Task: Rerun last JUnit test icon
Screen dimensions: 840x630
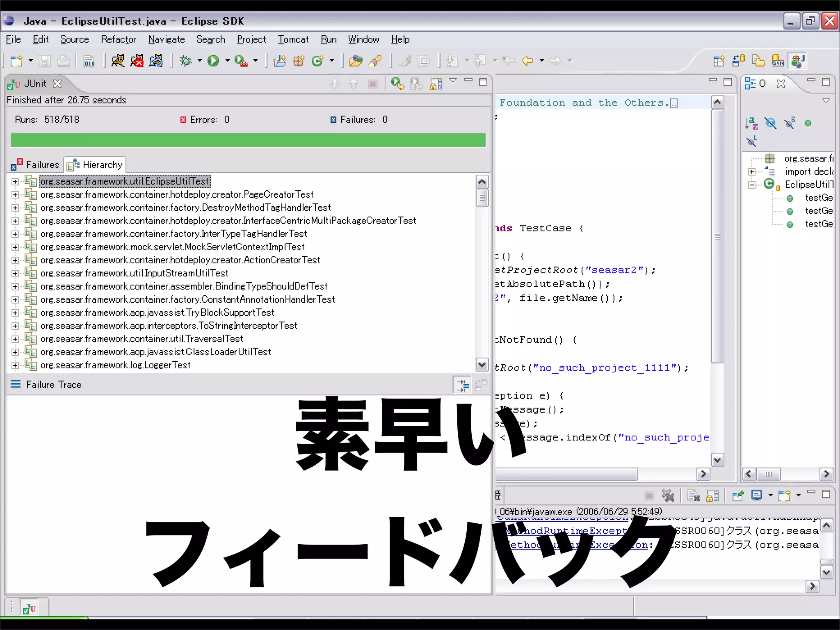Action: tap(397, 84)
